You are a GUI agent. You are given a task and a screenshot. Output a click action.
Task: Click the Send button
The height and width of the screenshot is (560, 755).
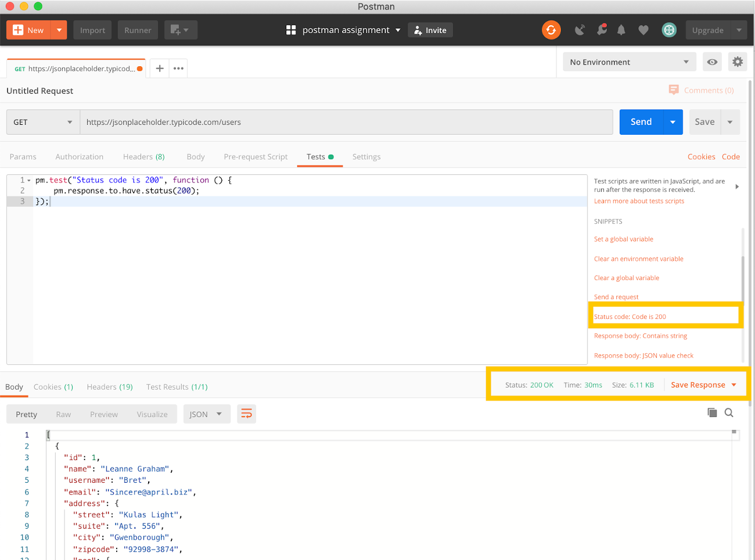point(641,122)
